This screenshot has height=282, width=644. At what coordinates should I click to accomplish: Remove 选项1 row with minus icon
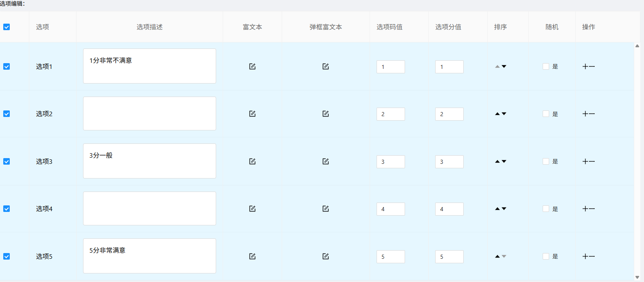coord(592,66)
